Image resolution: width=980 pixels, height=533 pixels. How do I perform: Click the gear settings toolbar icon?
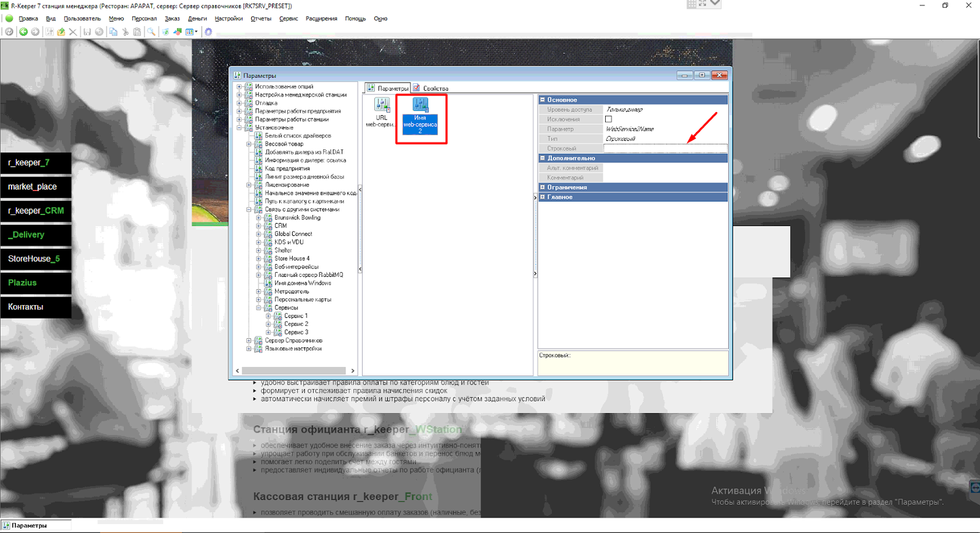[x=208, y=32]
